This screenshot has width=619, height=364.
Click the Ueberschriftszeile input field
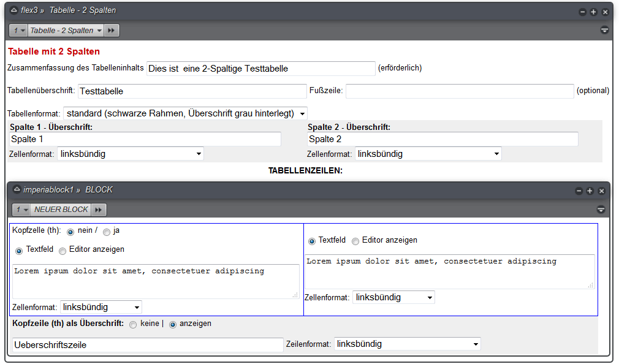pos(148,344)
